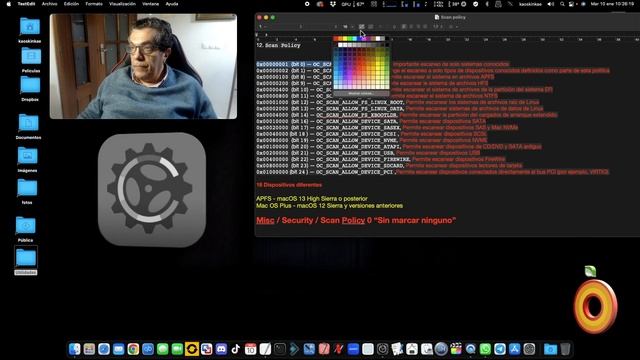The image size is (640, 360).
Task: Select the Dropbox folder on desktop
Action: click(30, 85)
